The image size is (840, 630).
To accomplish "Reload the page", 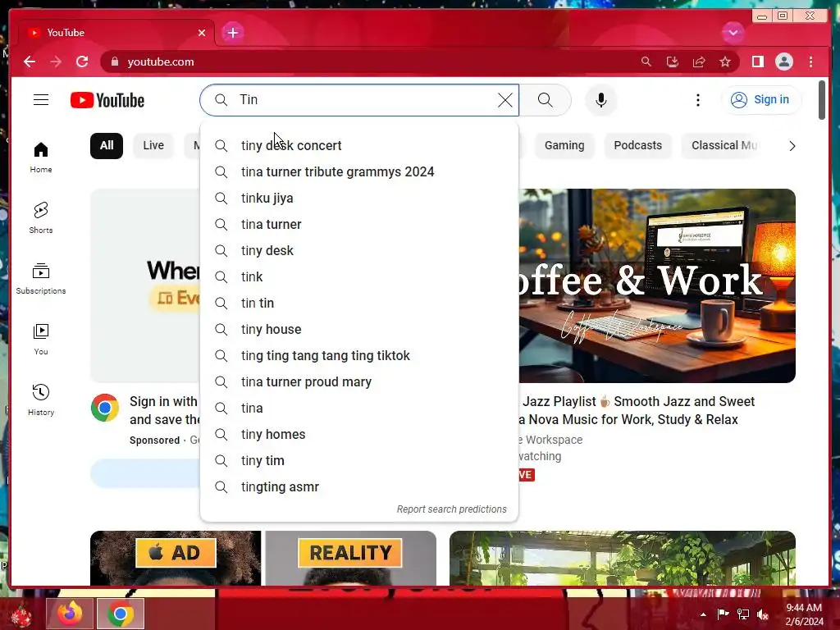I will click(x=82, y=62).
